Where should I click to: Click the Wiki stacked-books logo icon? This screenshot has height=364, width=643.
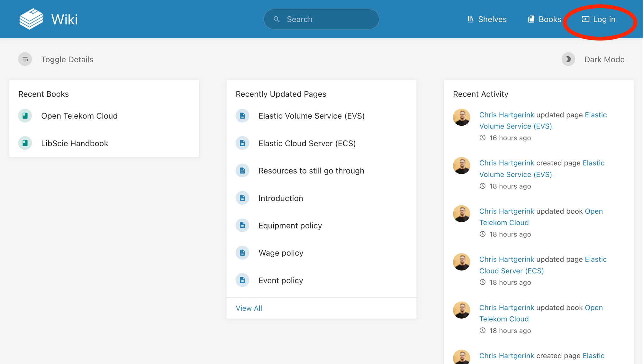31,19
